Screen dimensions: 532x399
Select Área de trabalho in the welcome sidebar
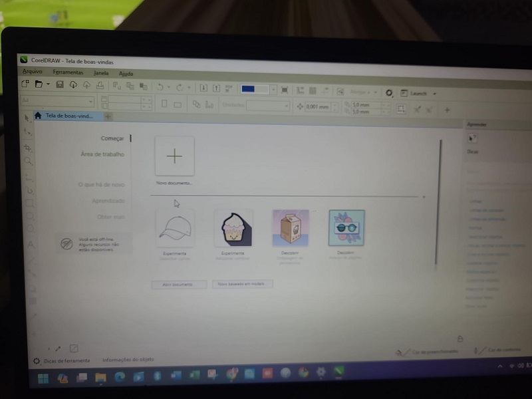pyautogui.click(x=102, y=154)
